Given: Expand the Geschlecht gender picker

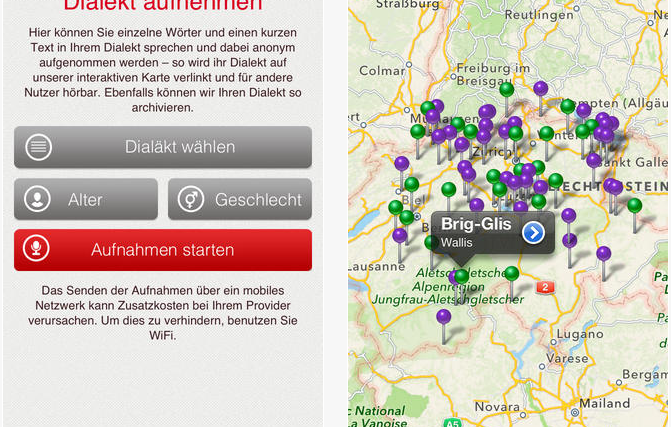Looking at the screenshot, I should (240, 199).
